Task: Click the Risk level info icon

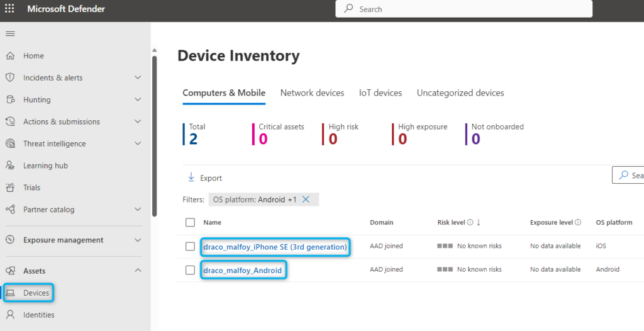Action: (x=470, y=222)
